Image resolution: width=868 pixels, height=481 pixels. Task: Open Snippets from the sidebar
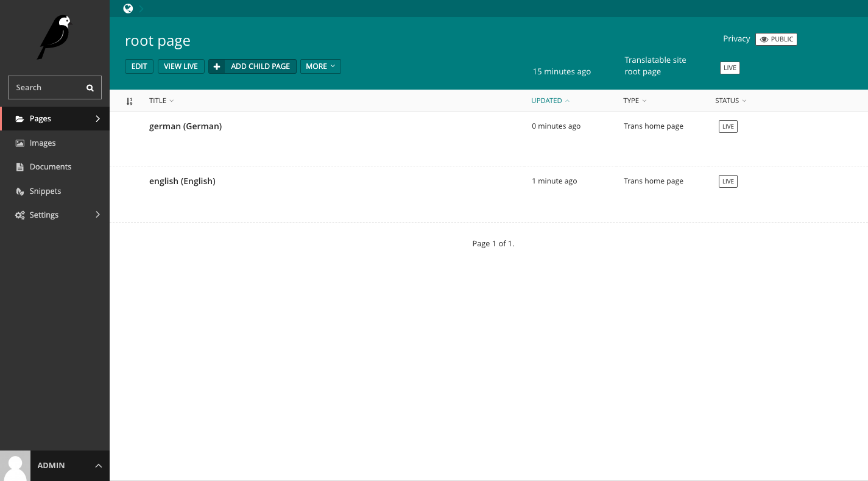pos(45,191)
